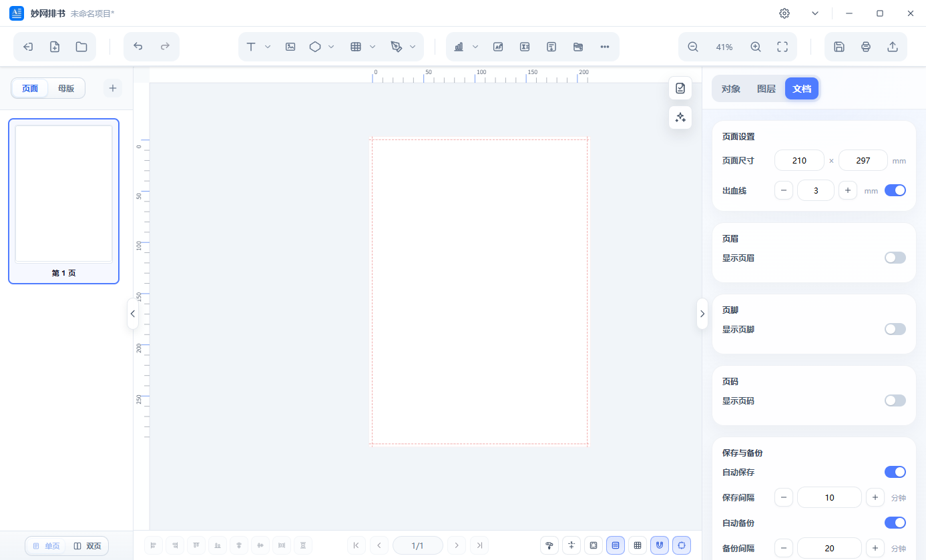Save the project with the floppy disk icon
This screenshot has height=560, width=926.
click(839, 47)
